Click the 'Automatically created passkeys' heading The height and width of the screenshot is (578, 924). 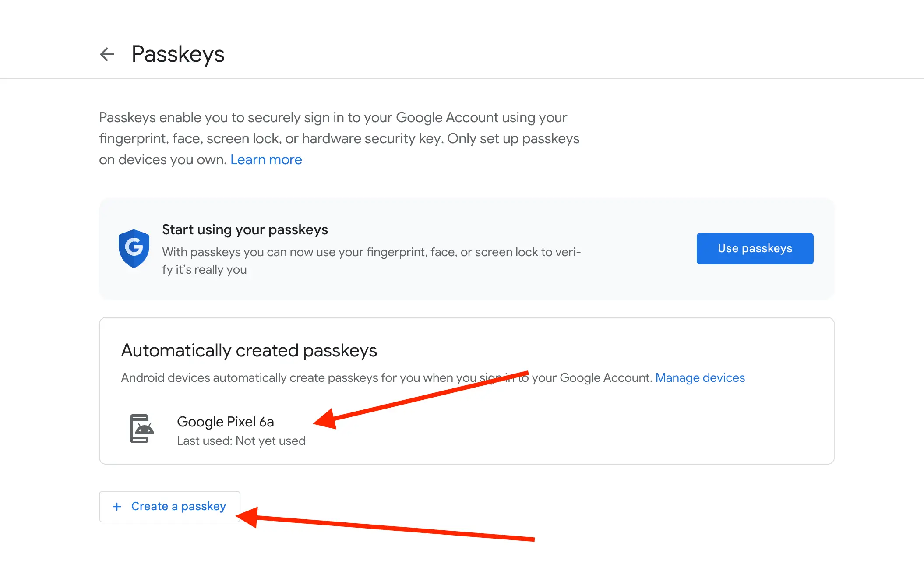[249, 351]
